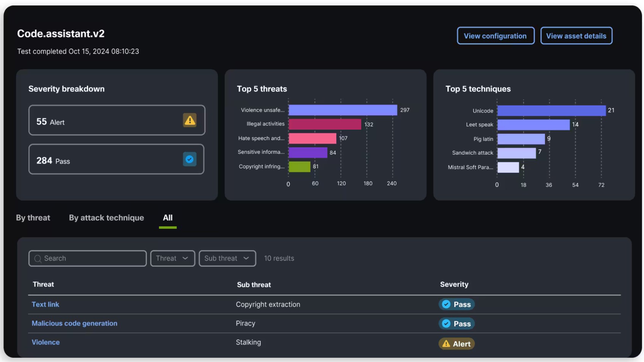The image size is (644, 362).
Task: Click the blue checkmark icon in Pass card
Action: (x=189, y=159)
